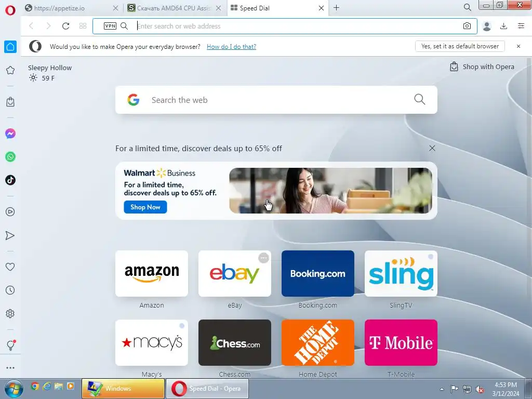Launch Chrome from taskbar
Screen dimensions: 532x399
pos(35,386)
